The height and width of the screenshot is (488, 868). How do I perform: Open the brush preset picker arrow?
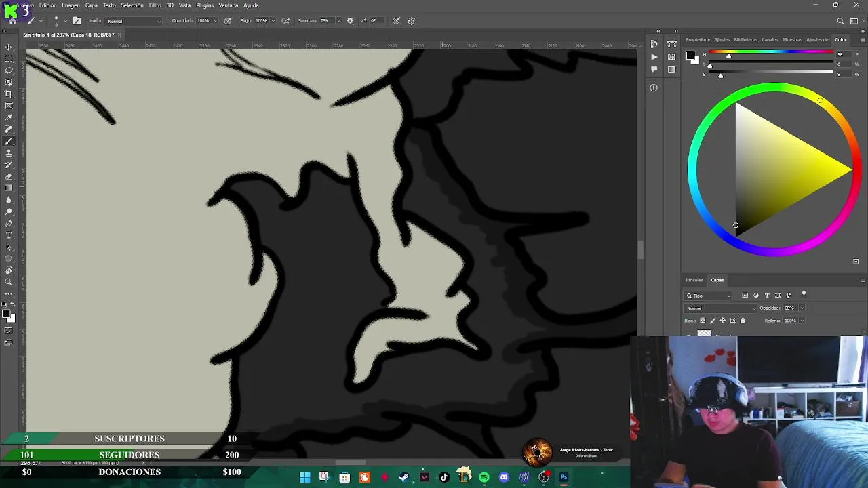coord(65,21)
